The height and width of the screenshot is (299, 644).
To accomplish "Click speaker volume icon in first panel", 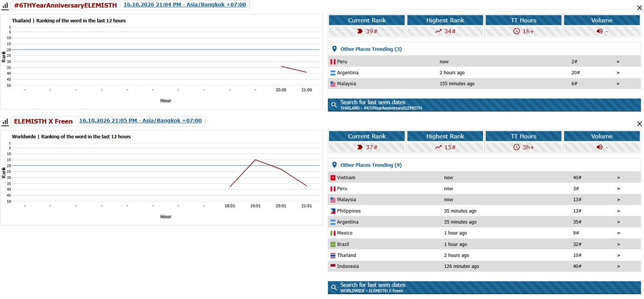I will pos(598,31).
